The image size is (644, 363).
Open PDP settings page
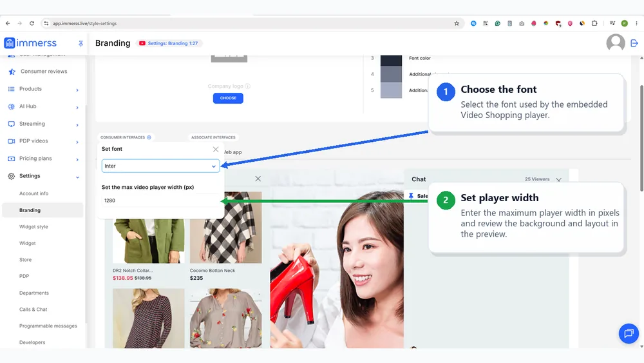24,276
